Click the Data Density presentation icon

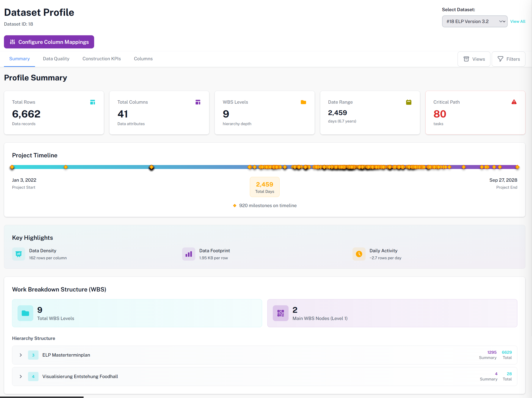click(x=19, y=254)
